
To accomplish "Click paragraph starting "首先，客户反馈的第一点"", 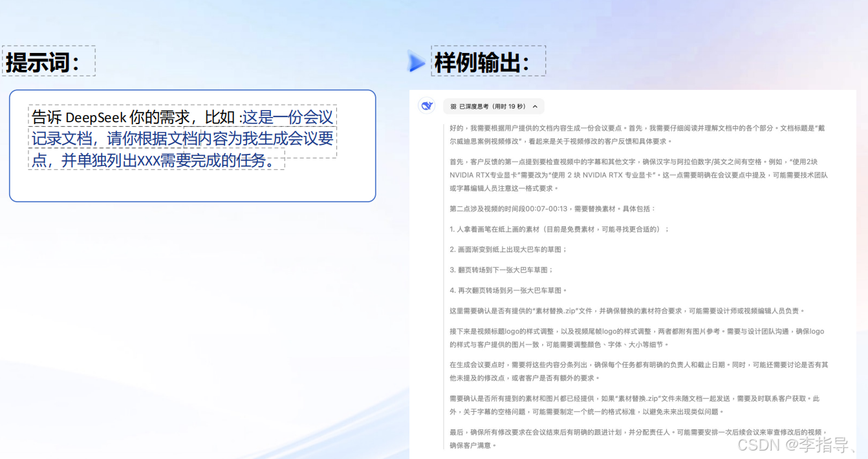I will 638,175.
